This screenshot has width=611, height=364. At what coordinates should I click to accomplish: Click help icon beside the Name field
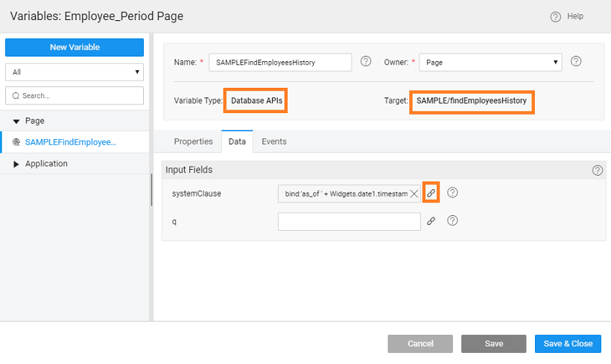(x=366, y=62)
